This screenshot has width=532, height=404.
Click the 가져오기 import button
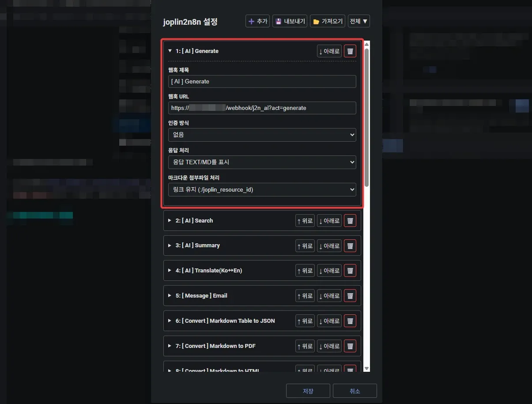point(328,21)
